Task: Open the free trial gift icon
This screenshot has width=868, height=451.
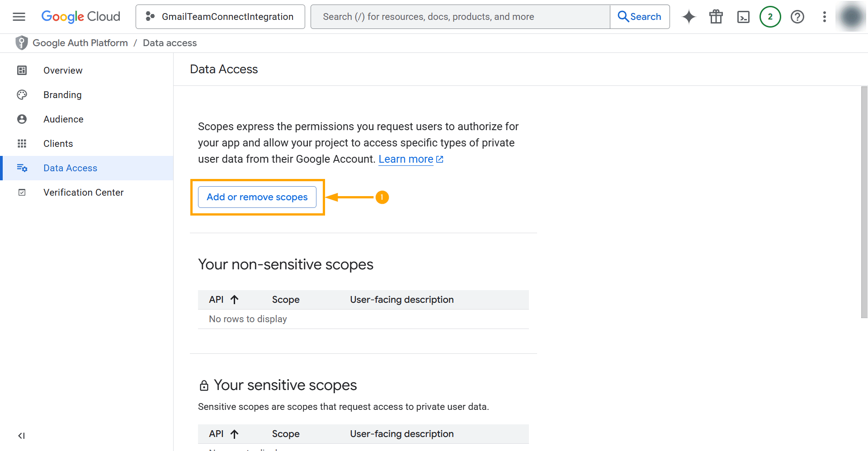Action: click(716, 16)
